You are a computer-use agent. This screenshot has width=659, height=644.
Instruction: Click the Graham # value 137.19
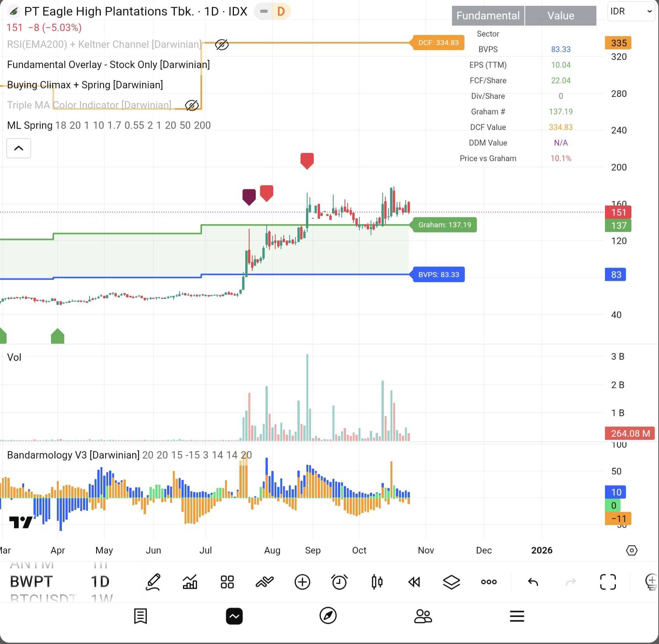pos(561,112)
